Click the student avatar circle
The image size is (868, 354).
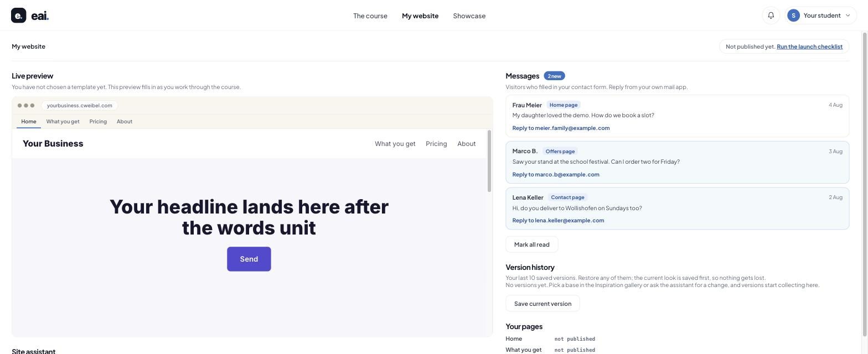(x=793, y=15)
